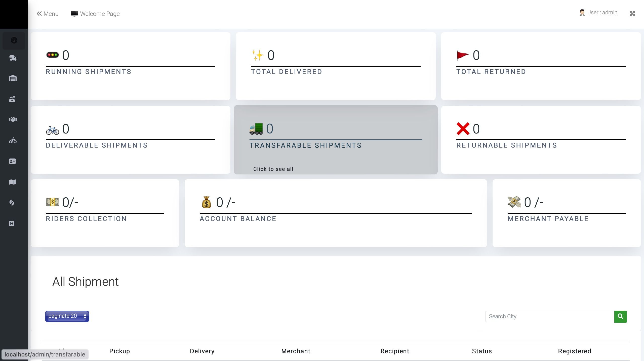
Task: Open the Returnable Shipments card
Action: [x=541, y=140]
